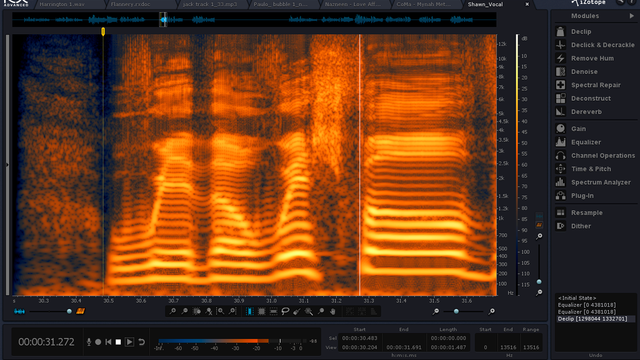The width and height of the screenshot is (640, 360).
Task: Click the selection Start time field
Action: click(360, 338)
